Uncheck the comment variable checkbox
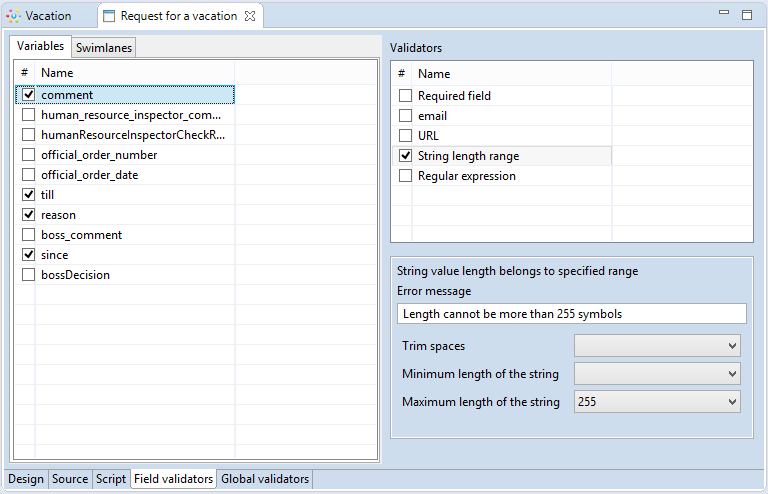The height and width of the screenshot is (494, 768). [x=28, y=95]
